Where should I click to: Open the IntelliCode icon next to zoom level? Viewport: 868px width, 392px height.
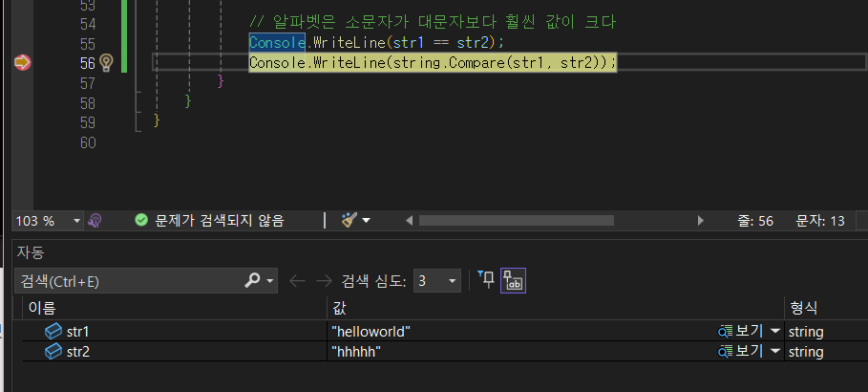95,221
